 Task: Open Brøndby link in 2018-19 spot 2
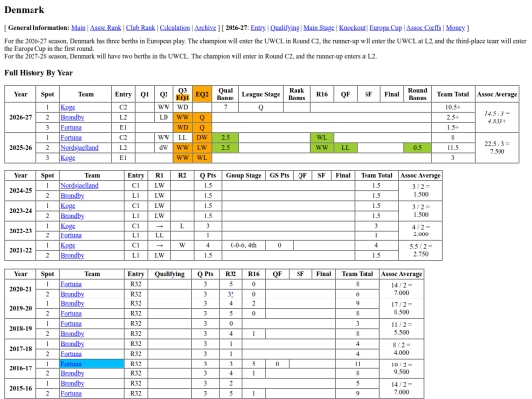[x=72, y=334]
